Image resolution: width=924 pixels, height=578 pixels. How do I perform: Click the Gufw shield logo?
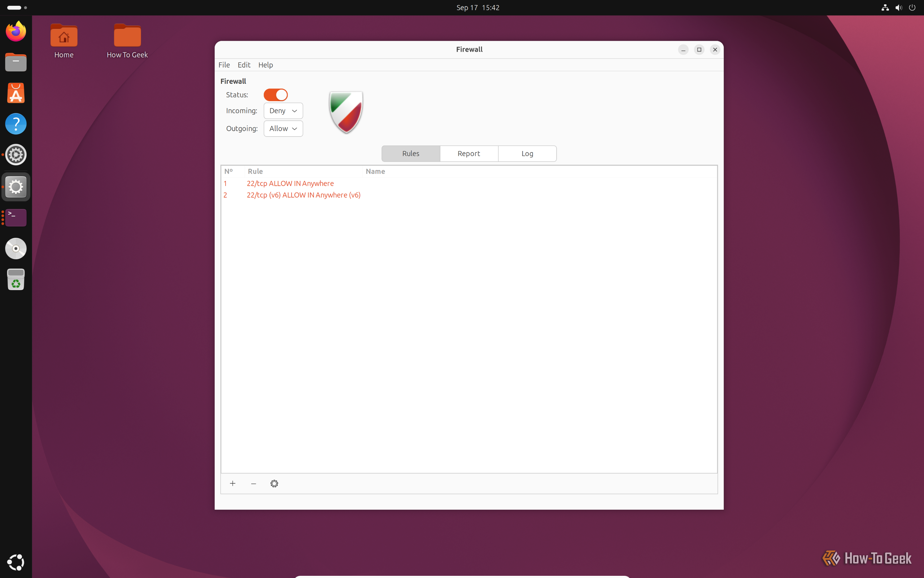tap(346, 112)
